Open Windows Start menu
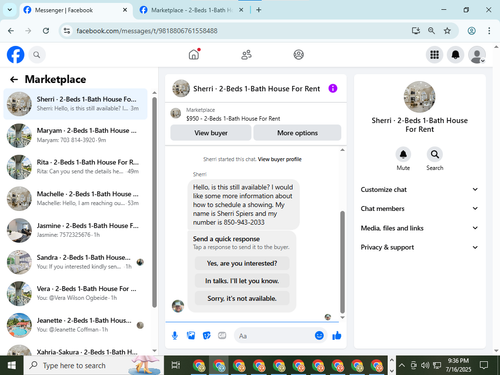The height and width of the screenshot is (375, 500). 12,365
